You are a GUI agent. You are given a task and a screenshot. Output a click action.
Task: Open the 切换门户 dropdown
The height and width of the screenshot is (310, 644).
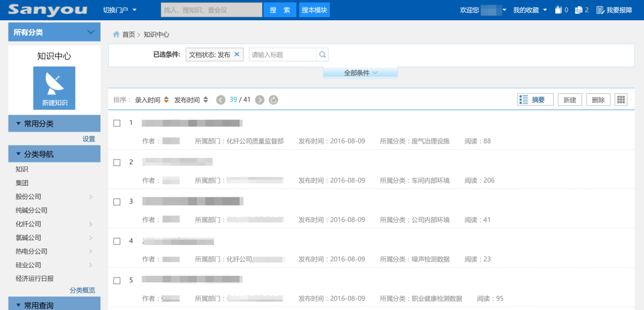[120, 10]
